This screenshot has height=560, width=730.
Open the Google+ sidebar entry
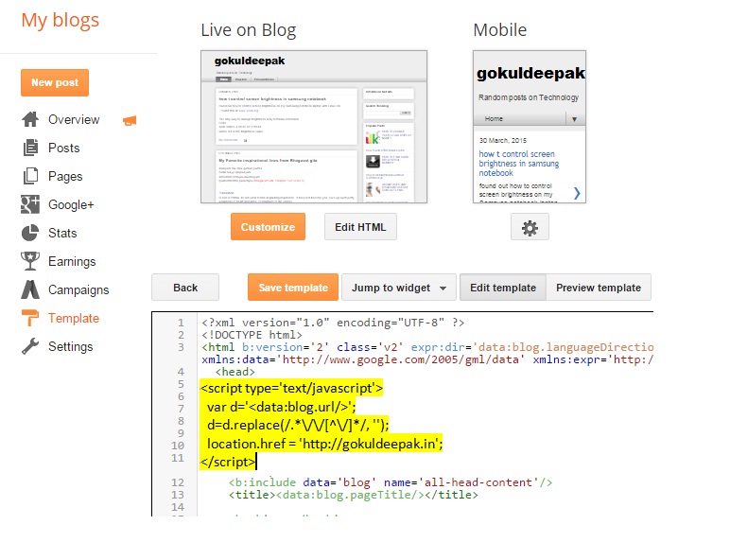click(71, 205)
